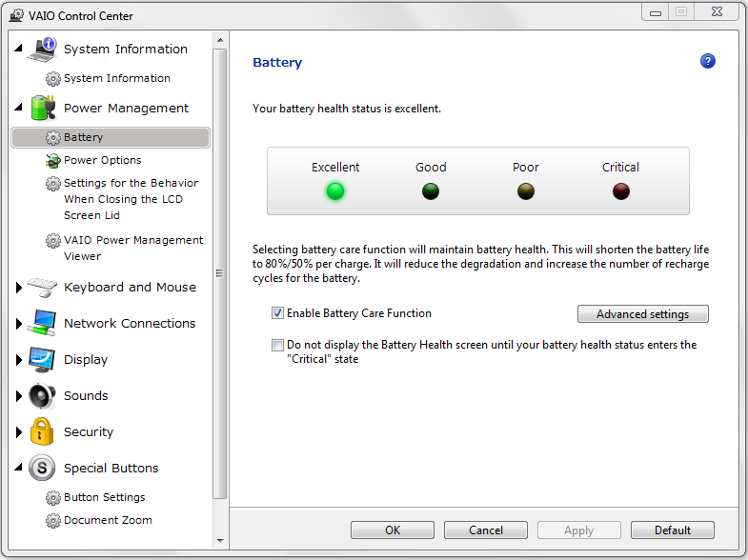Click gear icon beside Button Settings
The width and height of the screenshot is (748, 560).
tap(53, 497)
